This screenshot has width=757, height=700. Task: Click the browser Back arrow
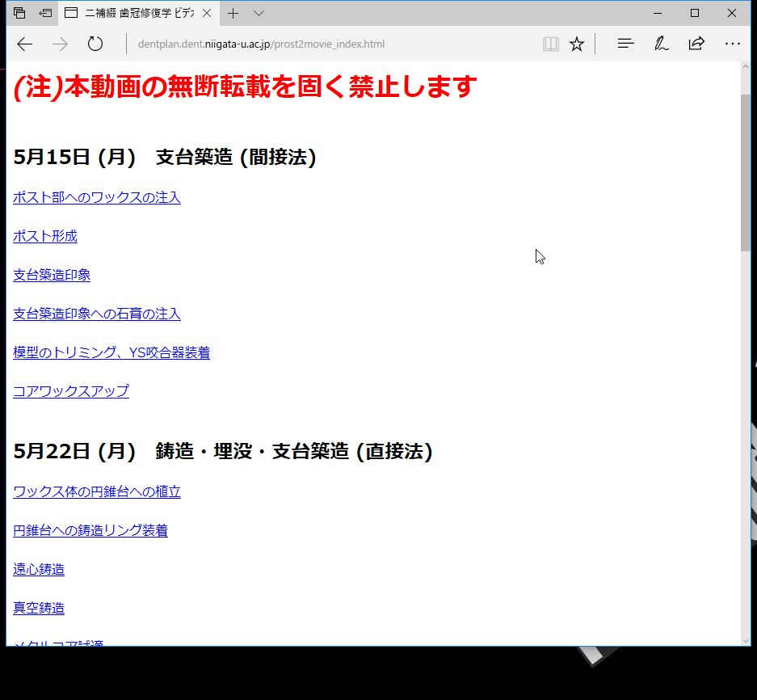click(x=25, y=44)
